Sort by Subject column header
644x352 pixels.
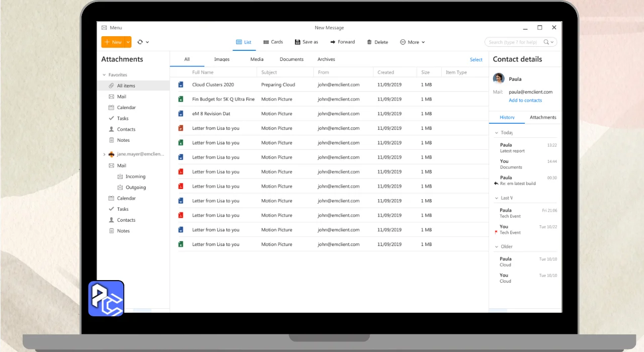tap(269, 72)
